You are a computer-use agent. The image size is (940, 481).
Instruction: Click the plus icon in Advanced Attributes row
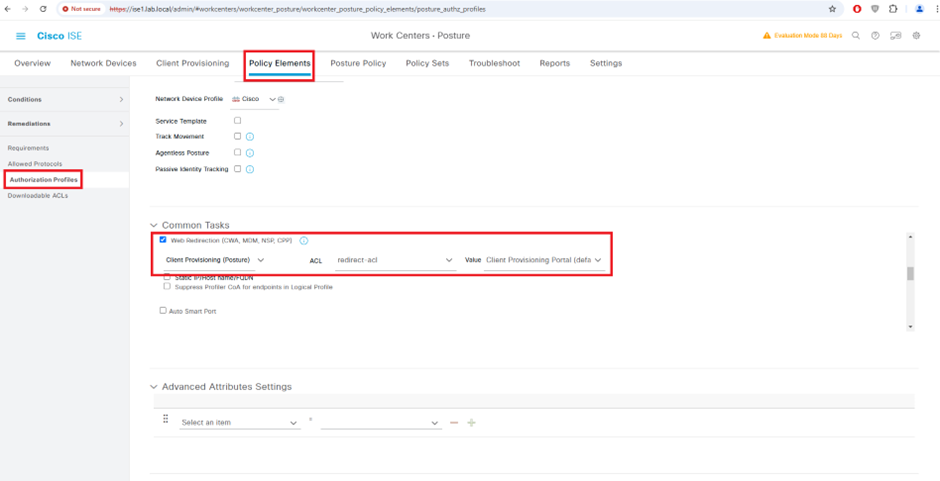click(472, 423)
